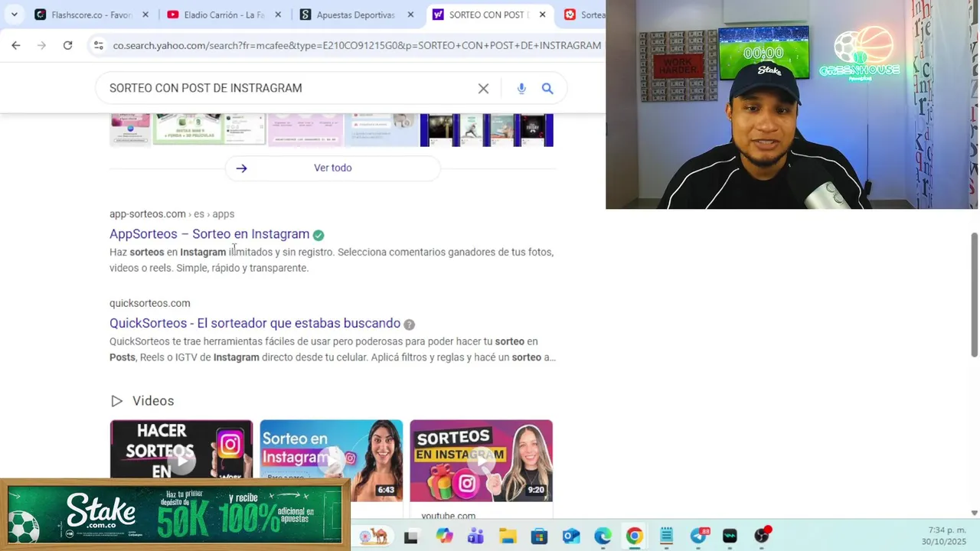Click the gray info icon beside QuickSorteos

[x=410, y=324]
